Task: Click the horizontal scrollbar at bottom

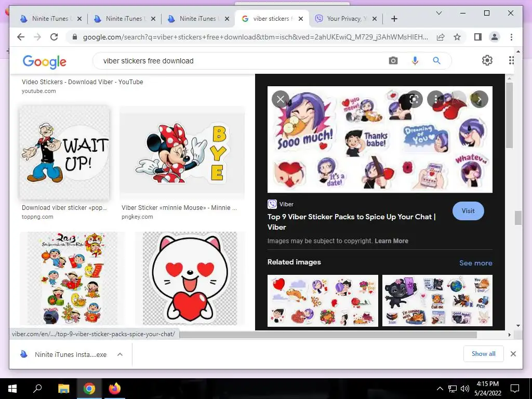Action: [x=328, y=335]
